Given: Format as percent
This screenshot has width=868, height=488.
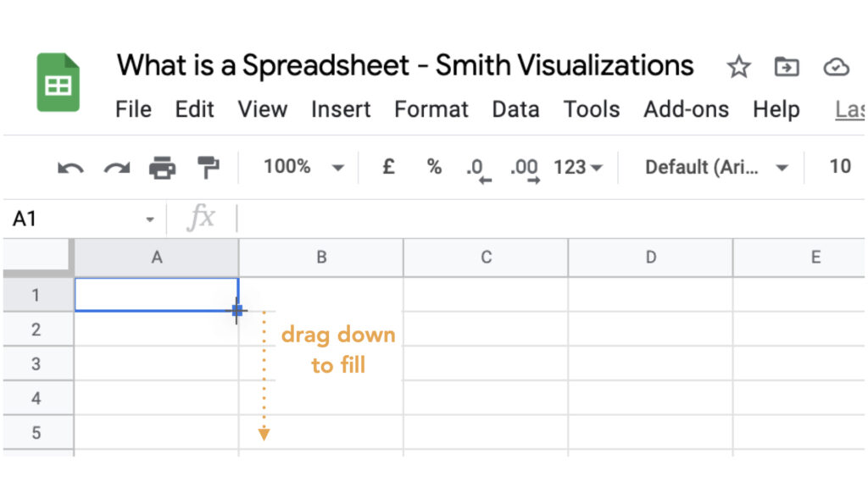Looking at the screenshot, I should click(x=435, y=167).
